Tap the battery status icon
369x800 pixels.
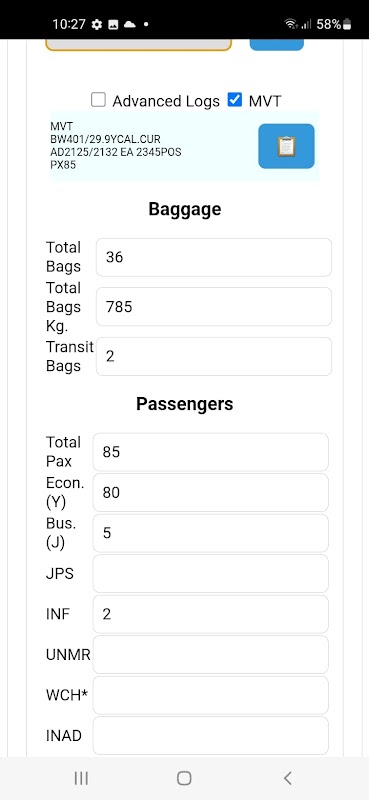click(348, 24)
